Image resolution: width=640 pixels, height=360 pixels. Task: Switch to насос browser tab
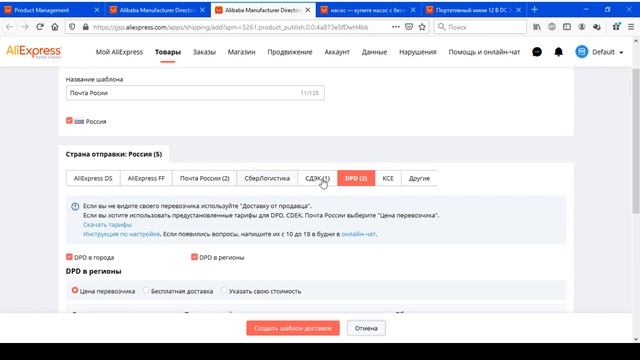369,10
